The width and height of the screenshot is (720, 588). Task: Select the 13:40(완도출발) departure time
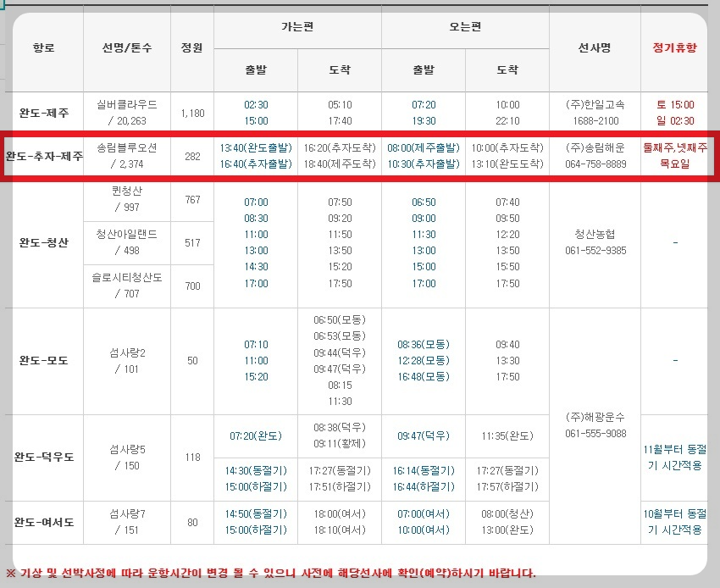[256, 148]
